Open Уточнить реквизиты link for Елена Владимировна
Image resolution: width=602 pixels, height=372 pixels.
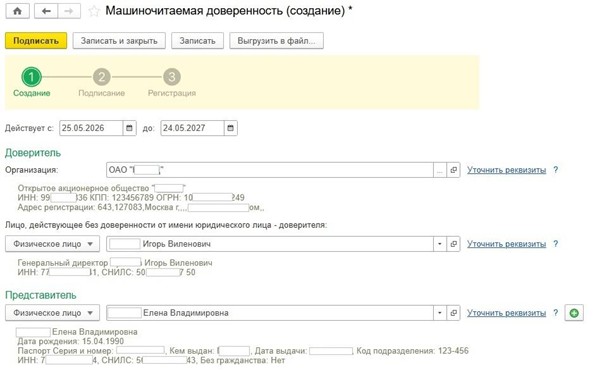click(506, 313)
